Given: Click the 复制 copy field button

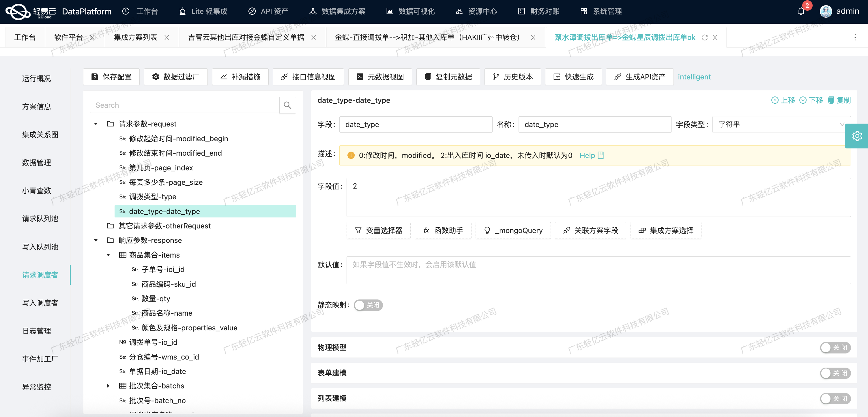Looking at the screenshot, I should tap(839, 100).
